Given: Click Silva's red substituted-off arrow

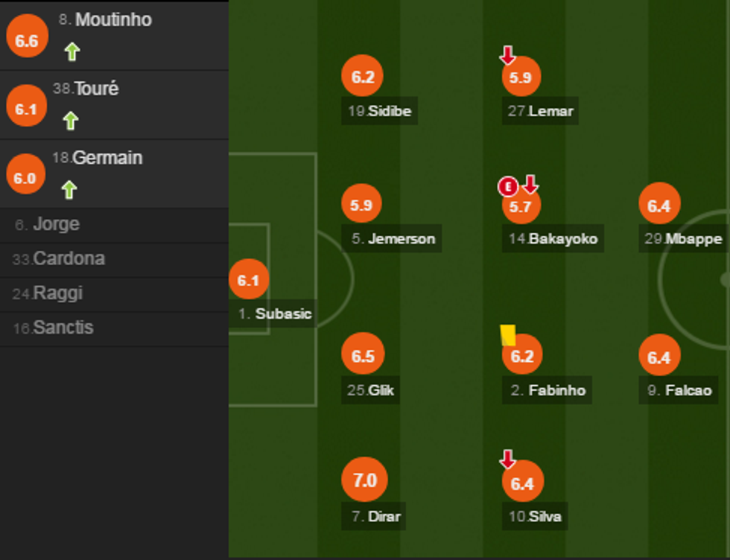Looking at the screenshot, I should click(507, 459).
